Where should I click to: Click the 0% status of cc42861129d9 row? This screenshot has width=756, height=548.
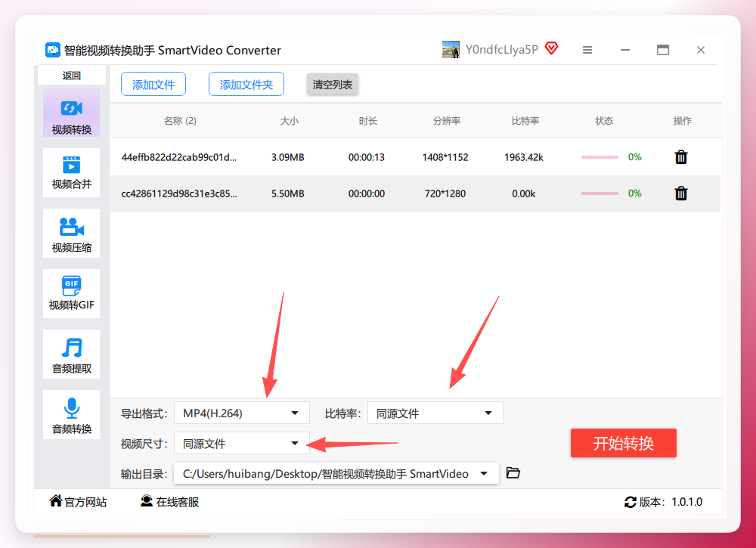(634, 194)
